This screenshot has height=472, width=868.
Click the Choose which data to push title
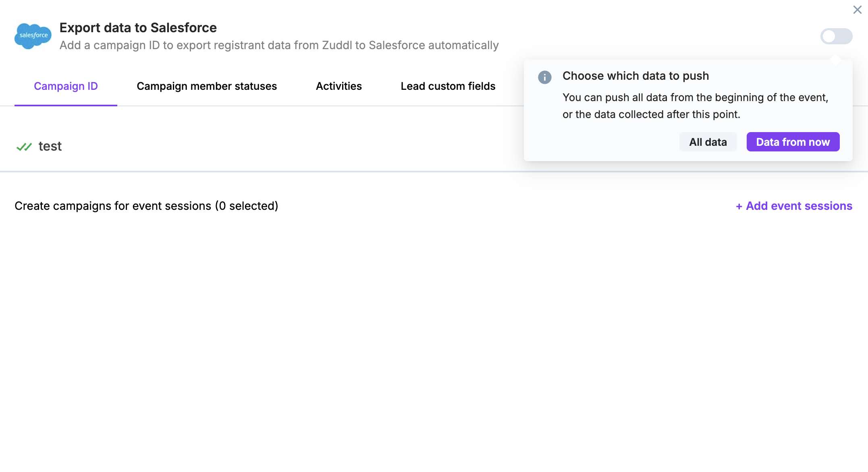click(635, 76)
